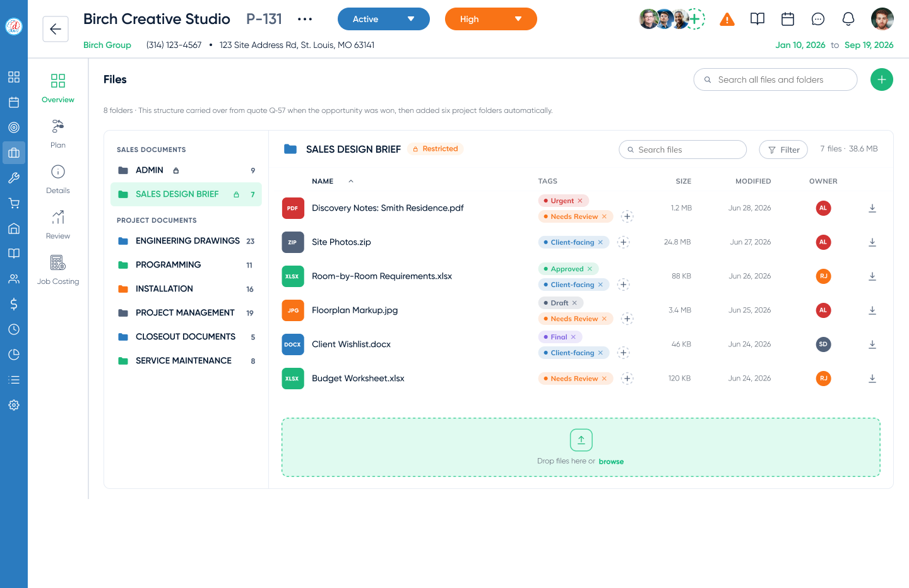909x588 pixels.
Task: Open the INSTALLATION folder
Action: click(x=186, y=289)
